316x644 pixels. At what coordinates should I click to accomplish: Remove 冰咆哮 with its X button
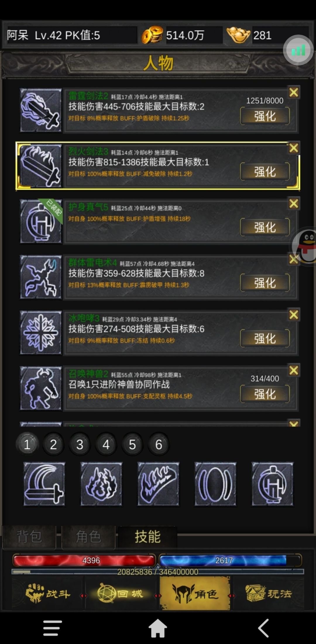(294, 315)
